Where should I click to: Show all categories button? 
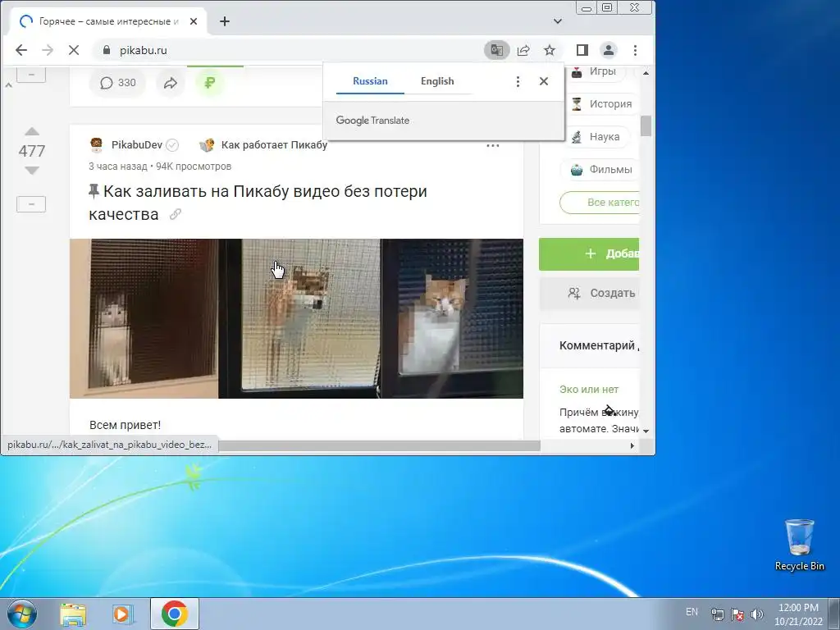600,203
